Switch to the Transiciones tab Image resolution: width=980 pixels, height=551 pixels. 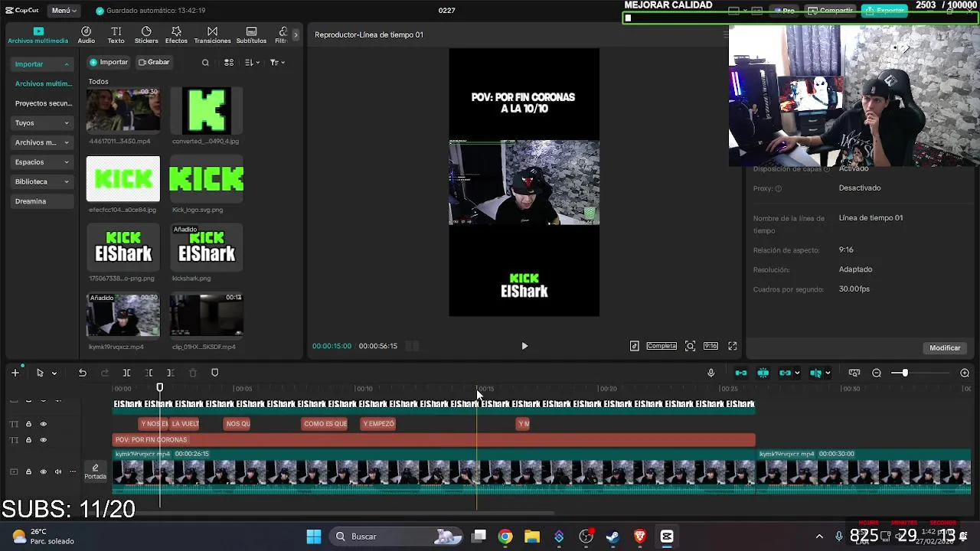point(212,35)
